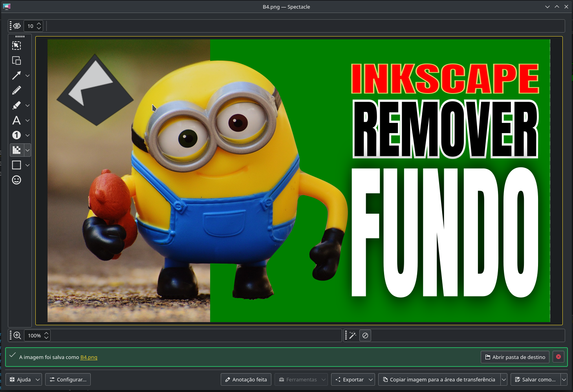Open the pixelate tool options dropdown
This screenshot has width=573, height=392.
coord(27,150)
